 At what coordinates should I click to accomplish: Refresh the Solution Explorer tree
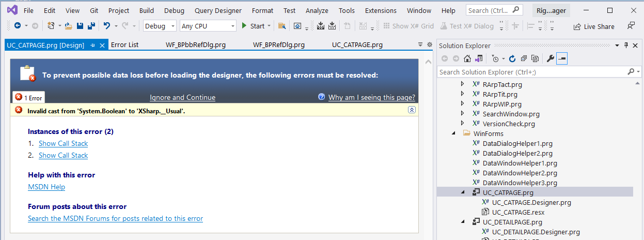pyautogui.click(x=512, y=59)
